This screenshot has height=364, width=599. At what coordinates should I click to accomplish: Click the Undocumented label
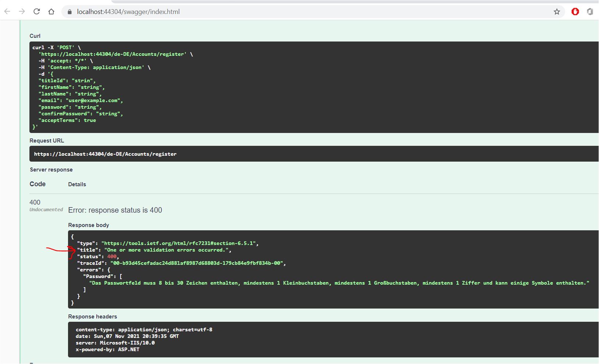pos(46,210)
